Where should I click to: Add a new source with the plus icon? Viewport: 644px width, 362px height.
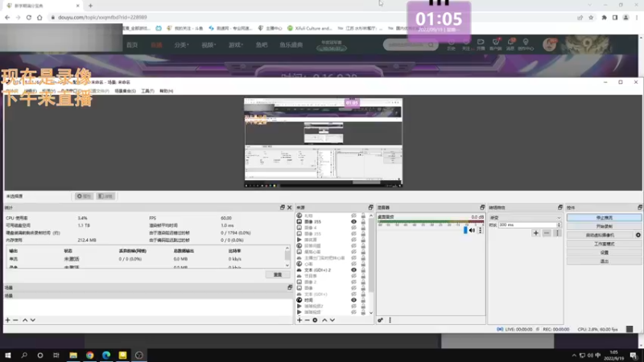[x=299, y=320]
